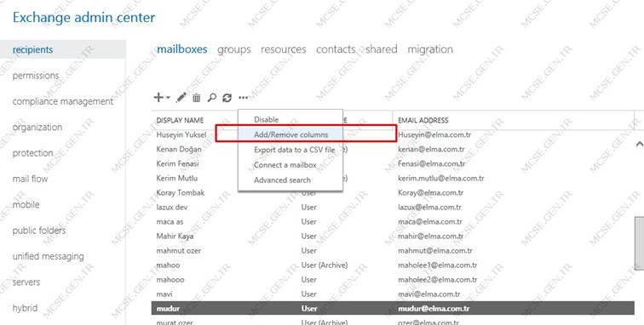This screenshot has width=644, height=325.
Task: Go to the shared tab
Action: 381,49
